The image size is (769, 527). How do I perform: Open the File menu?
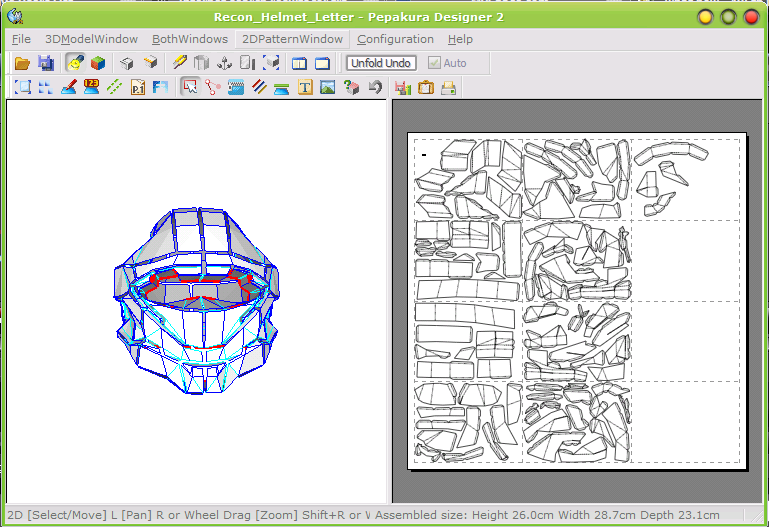21,39
